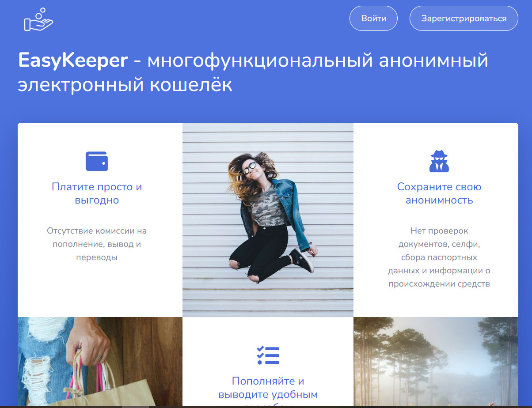The width and height of the screenshot is (532, 408).
Task: Click the blue wallet icon
Action: tap(97, 161)
